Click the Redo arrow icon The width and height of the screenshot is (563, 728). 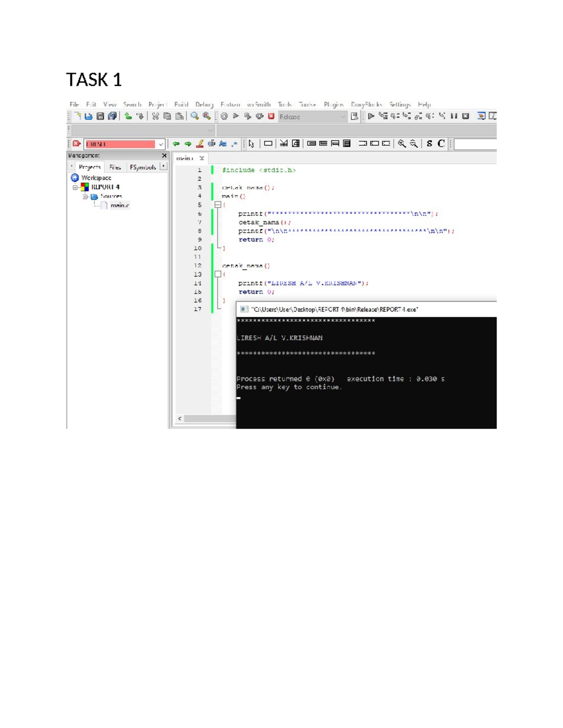coord(140,116)
